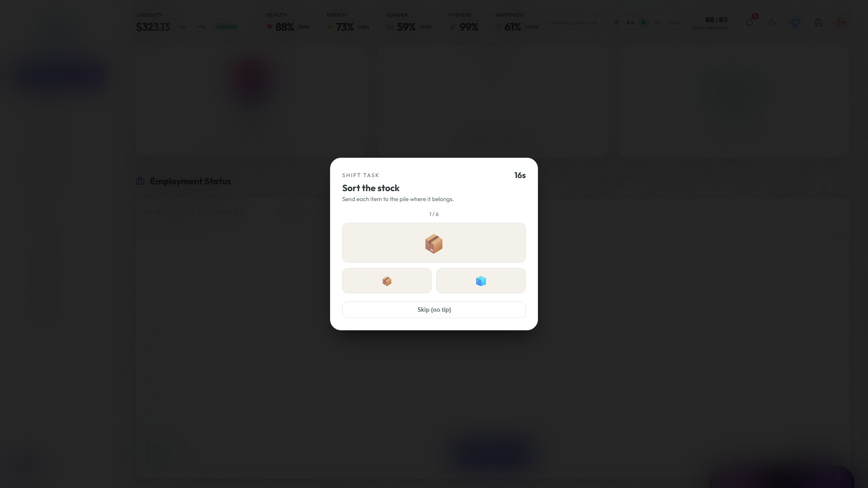
Task: Click the Health heart icon
Action: (269, 27)
